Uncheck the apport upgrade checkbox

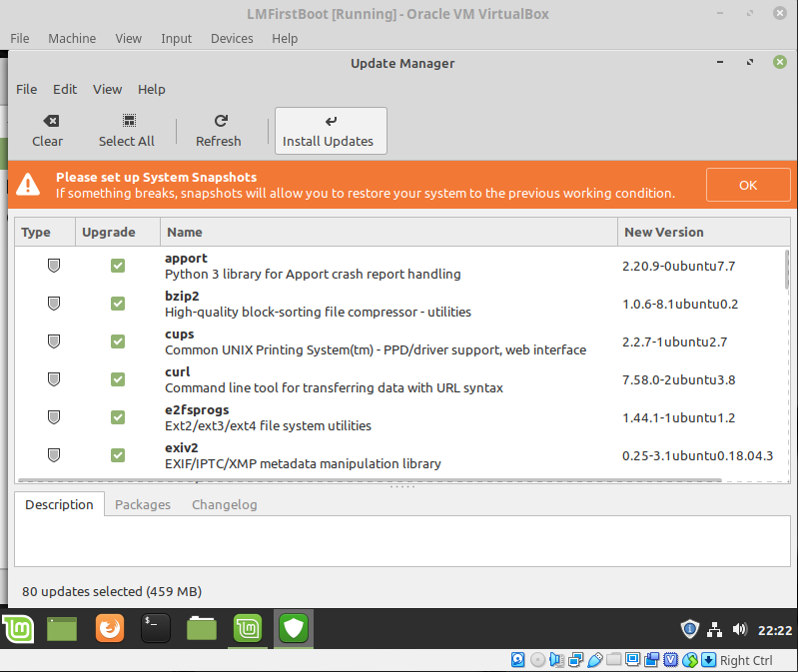[118, 266]
